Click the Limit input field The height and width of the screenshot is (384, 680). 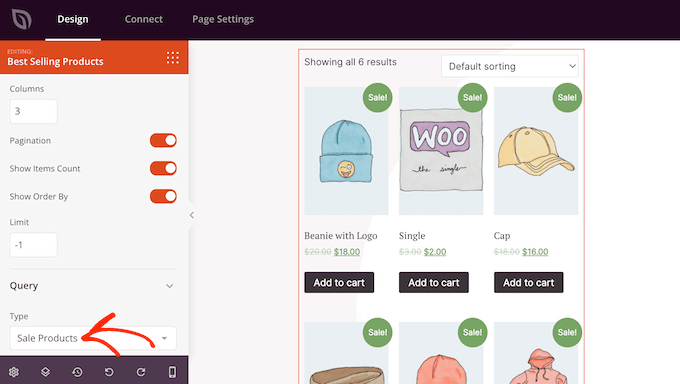[x=33, y=245]
